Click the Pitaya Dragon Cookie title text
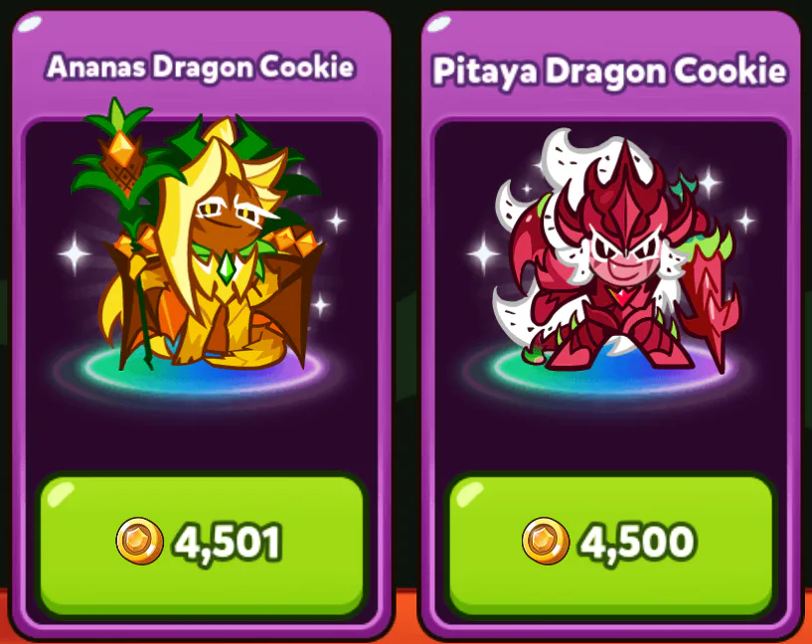The width and height of the screenshot is (812, 644). click(610, 71)
